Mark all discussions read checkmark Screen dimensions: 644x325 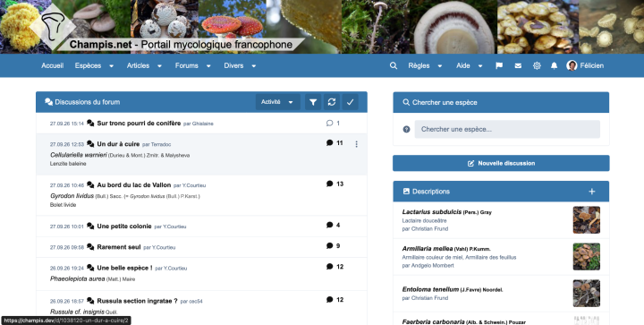click(x=351, y=102)
